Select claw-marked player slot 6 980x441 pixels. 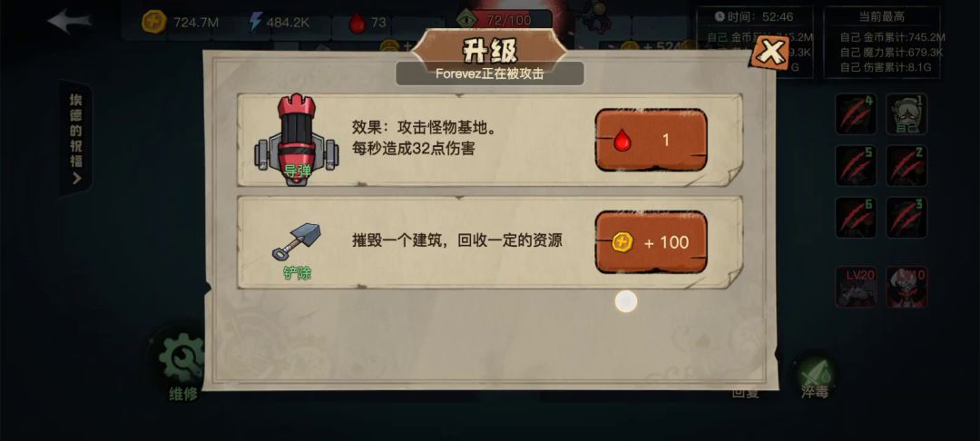point(856,218)
